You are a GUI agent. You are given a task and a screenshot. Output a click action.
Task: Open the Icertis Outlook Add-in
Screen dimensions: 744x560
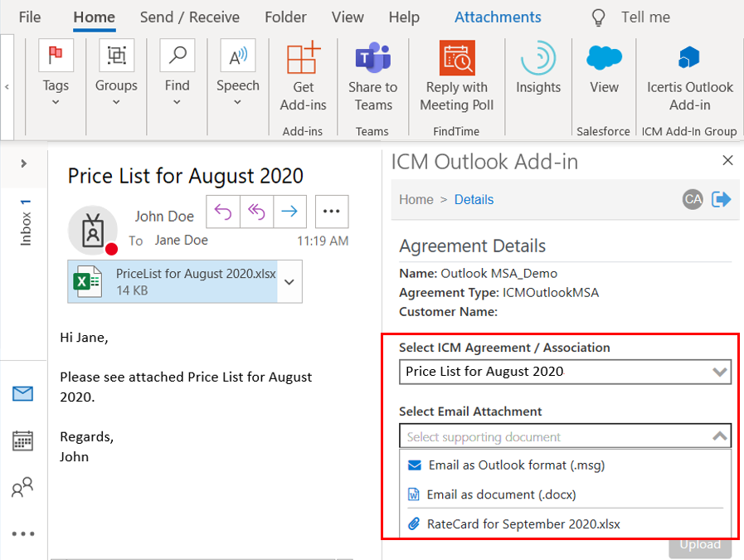[689, 78]
